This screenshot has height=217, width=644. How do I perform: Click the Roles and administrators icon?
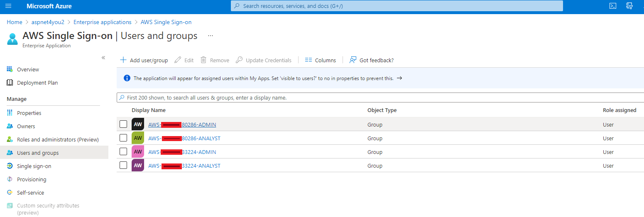pos(10,139)
